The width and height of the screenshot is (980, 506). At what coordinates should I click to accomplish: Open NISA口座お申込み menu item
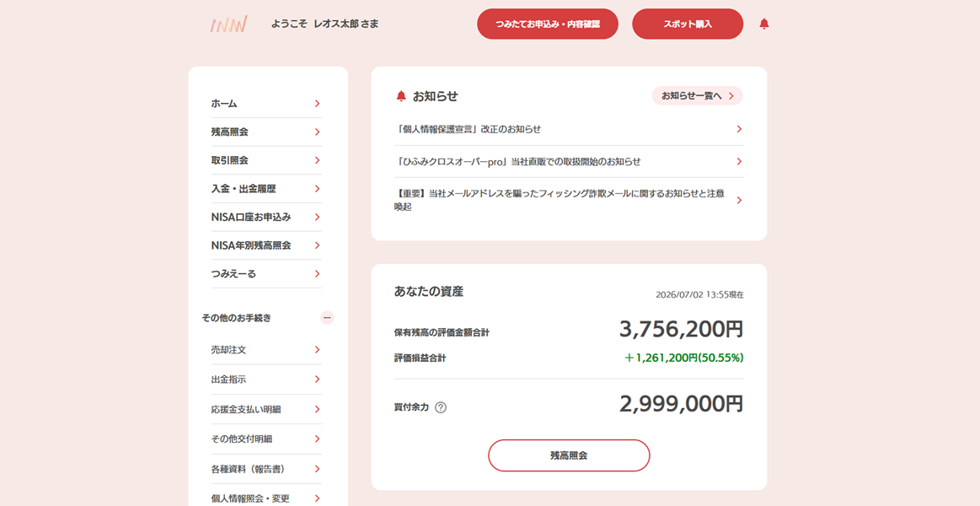pos(265,217)
